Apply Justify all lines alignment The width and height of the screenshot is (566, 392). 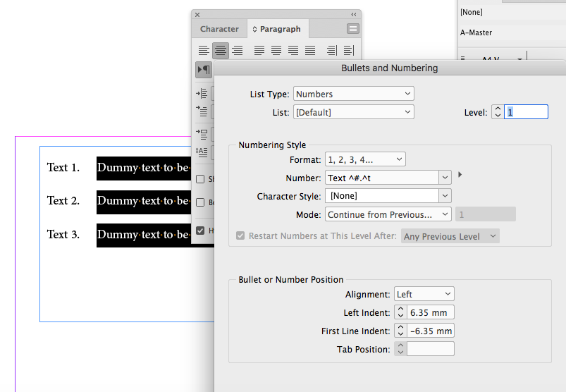[310, 50]
